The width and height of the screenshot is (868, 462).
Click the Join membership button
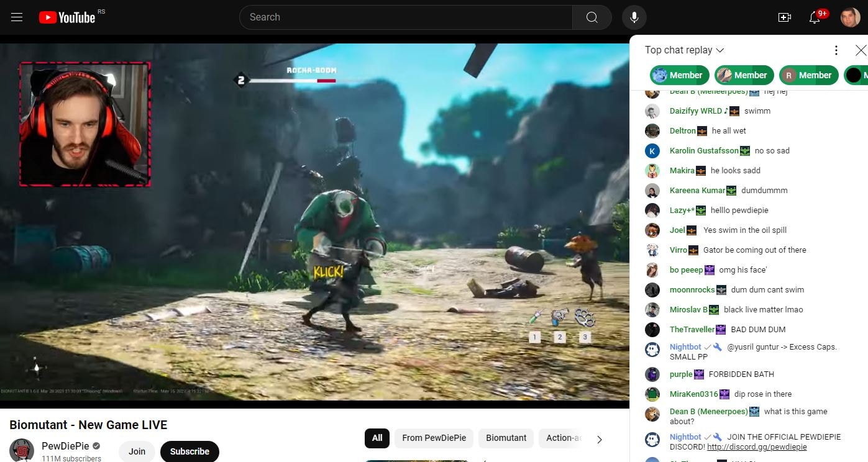[137, 451]
